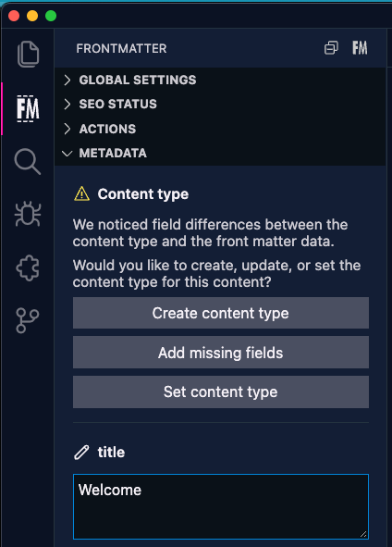Click the FM dashboard icon in header
This screenshot has width=392, height=547.
tap(360, 48)
